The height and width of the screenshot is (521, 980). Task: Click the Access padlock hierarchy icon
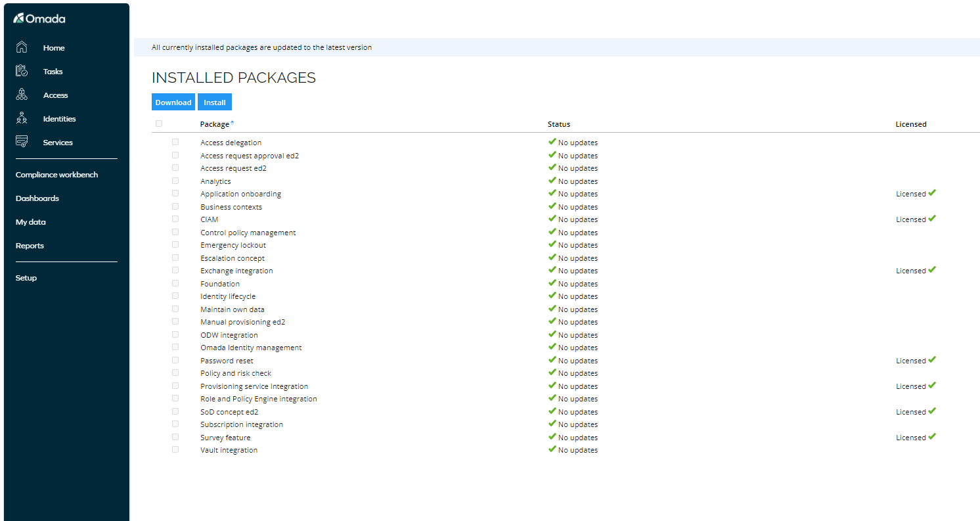pos(22,95)
